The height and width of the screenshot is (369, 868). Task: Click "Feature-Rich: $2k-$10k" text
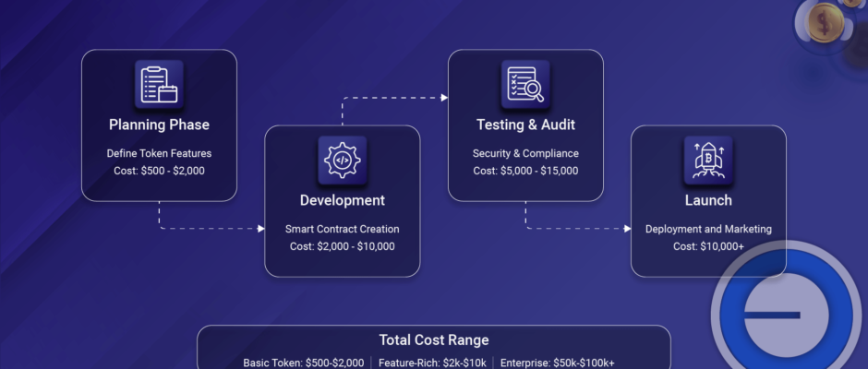tap(432, 363)
